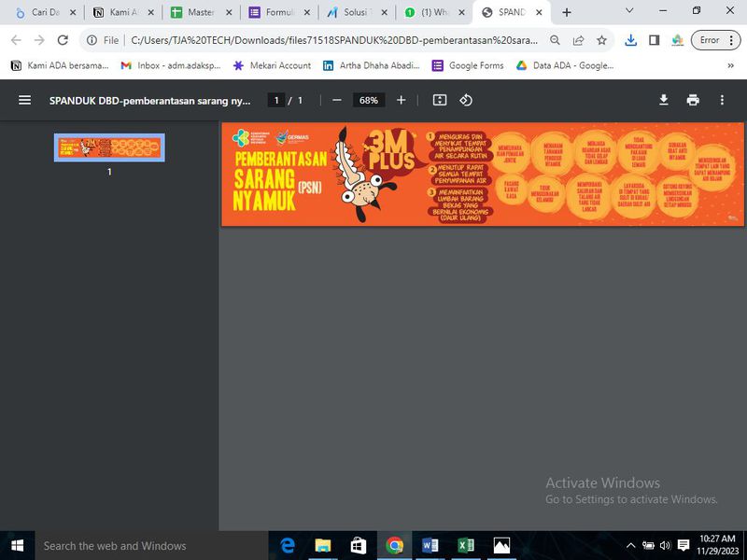Show hidden icons in system tray
The width and height of the screenshot is (747, 560).
631,546
